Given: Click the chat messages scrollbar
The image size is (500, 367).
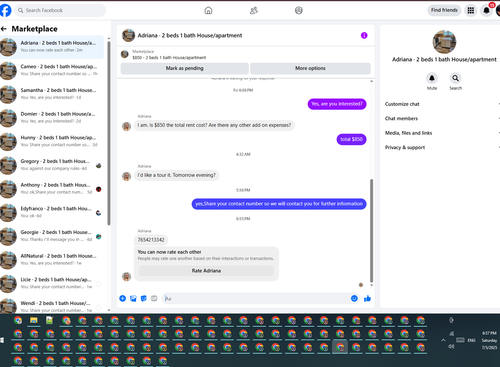Looking at the screenshot, I should point(371,231).
